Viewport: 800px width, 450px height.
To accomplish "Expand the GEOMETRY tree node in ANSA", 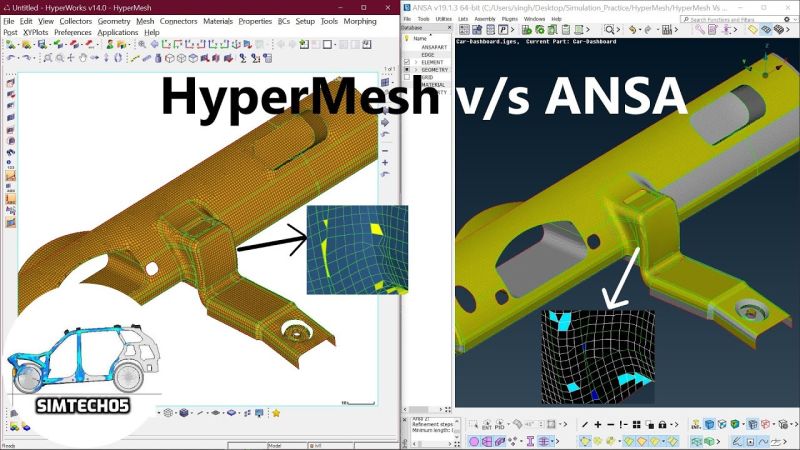I will (x=416, y=69).
